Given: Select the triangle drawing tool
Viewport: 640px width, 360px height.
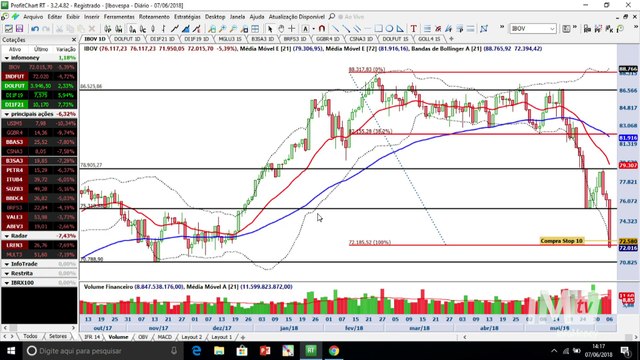Looking at the screenshot, I should point(400,29).
